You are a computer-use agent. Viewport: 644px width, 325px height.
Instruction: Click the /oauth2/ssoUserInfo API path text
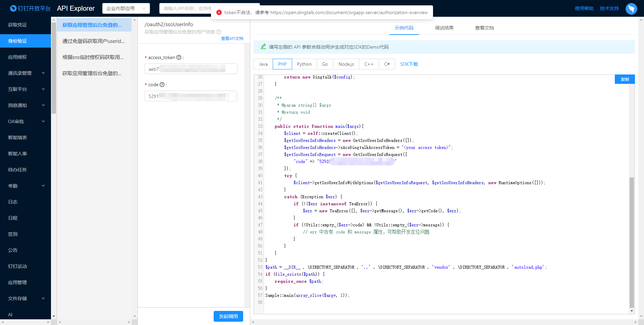click(169, 24)
